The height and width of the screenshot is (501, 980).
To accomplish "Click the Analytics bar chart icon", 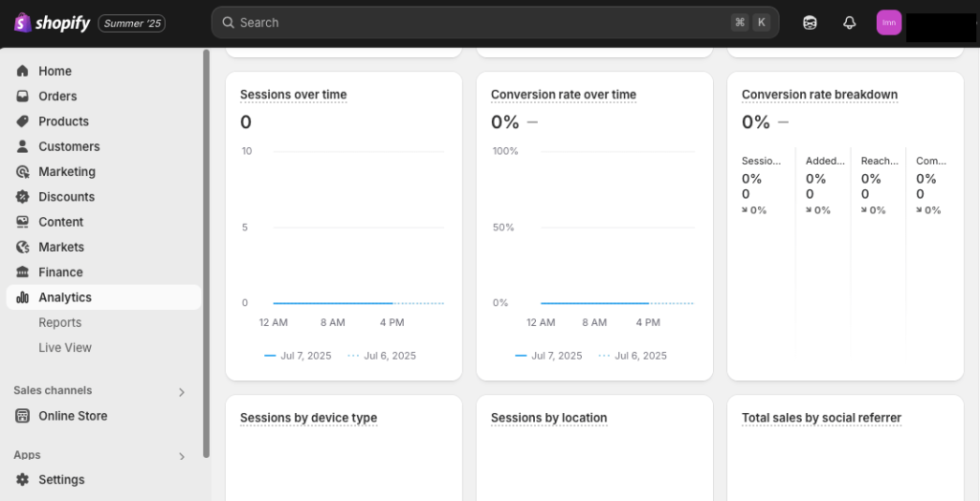I will pyautogui.click(x=23, y=297).
